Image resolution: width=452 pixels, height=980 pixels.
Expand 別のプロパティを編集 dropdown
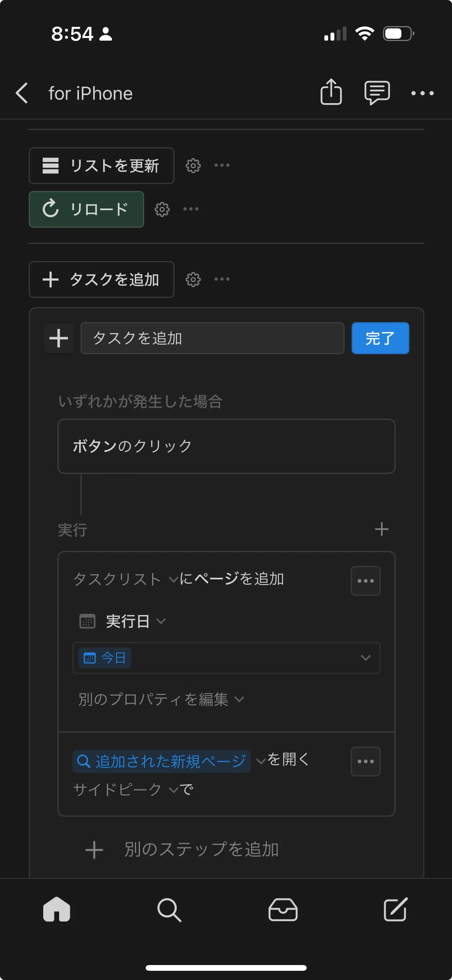click(x=161, y=699)
